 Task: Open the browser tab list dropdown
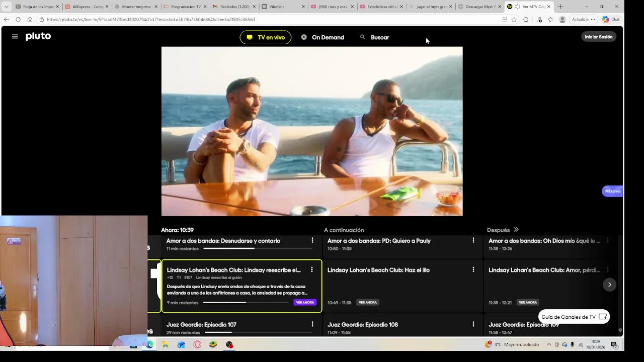pyautogui.click(x=6, y=7)
